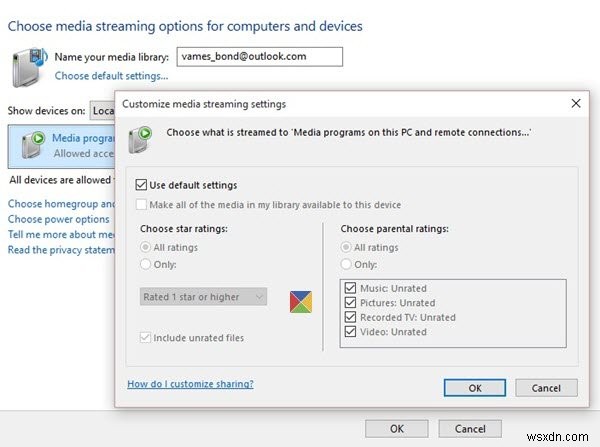The image size is (600, 447).
Task: Open the Choose default settings link
Action: tap(111, 76)
